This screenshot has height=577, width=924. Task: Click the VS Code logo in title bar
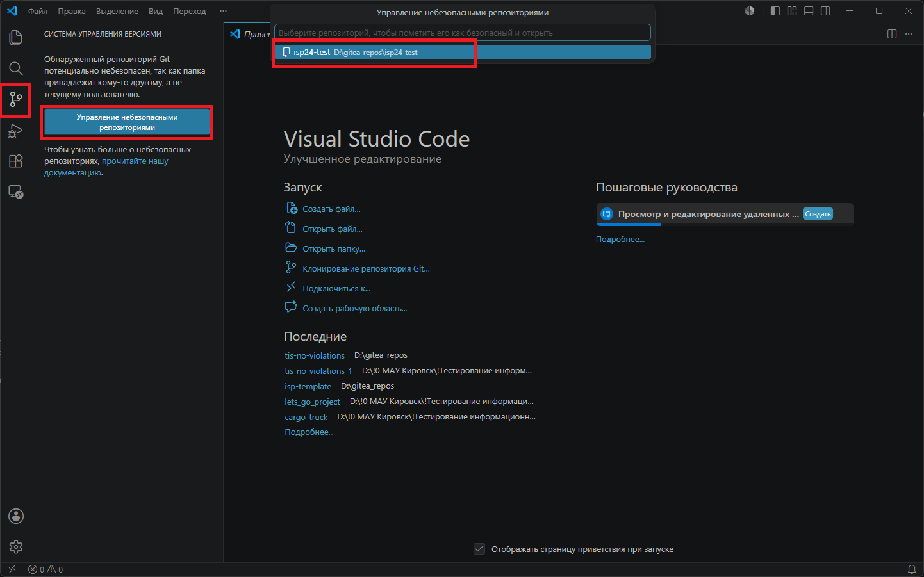[12, 11]
